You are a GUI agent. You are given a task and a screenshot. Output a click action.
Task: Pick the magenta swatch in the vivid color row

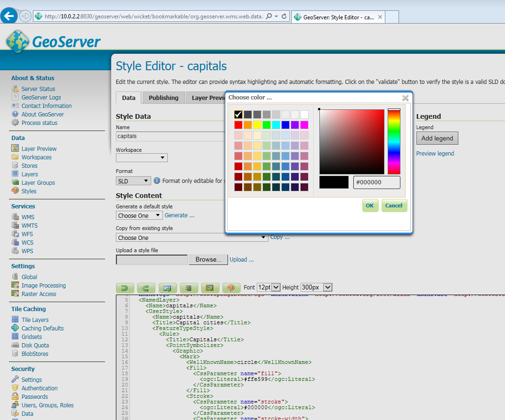click(x=304, y=125)
